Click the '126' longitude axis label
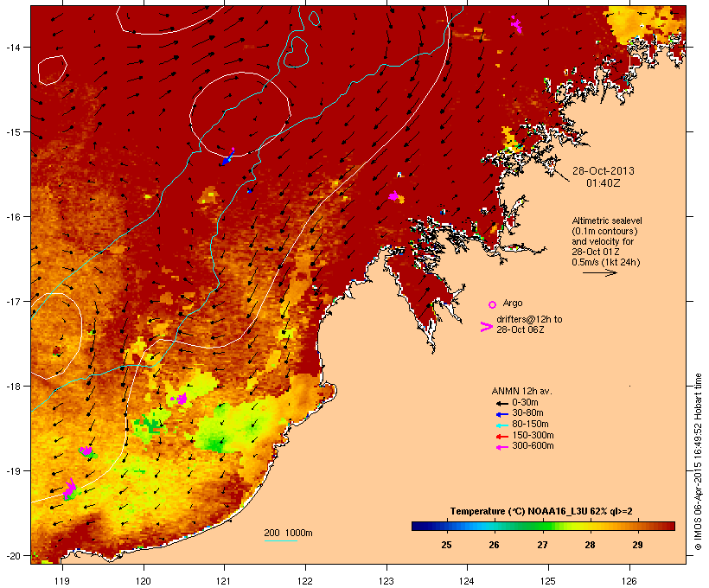This screenshot has width=709, height=588. (x=629, y=581)
